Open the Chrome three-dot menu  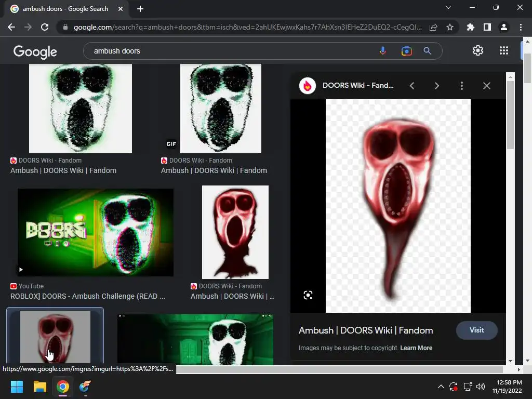click(x=521, y=27)
